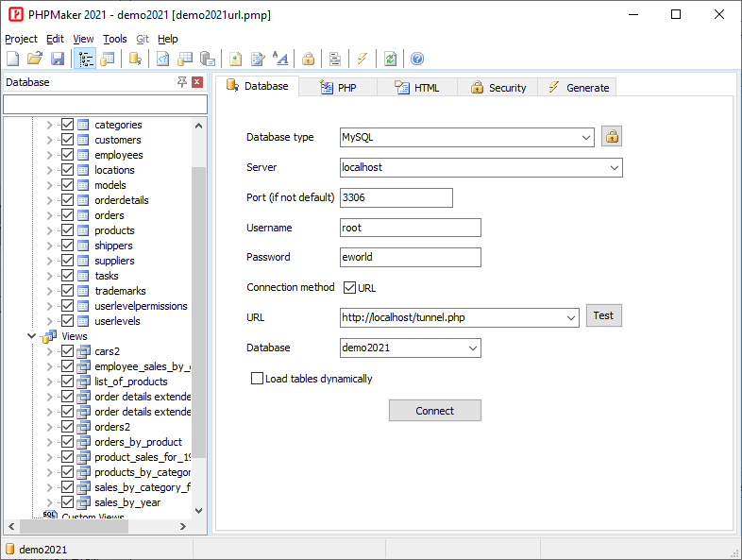Save project with the floppy disk icon
The image size is (742, 560).
pos(57,59)
